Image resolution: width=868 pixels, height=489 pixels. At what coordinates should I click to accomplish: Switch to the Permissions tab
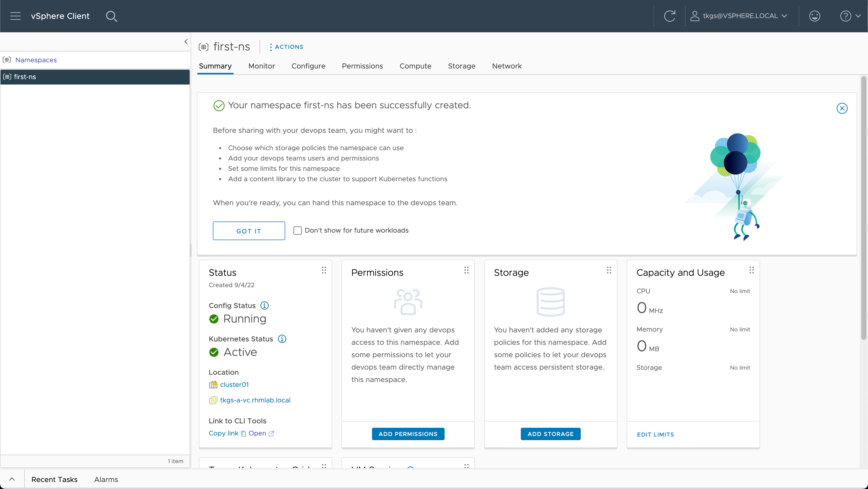(x=362, y=66)
